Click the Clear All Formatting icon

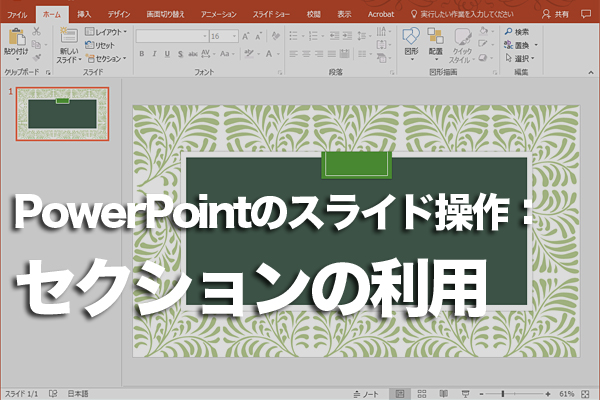click(275, 36)
